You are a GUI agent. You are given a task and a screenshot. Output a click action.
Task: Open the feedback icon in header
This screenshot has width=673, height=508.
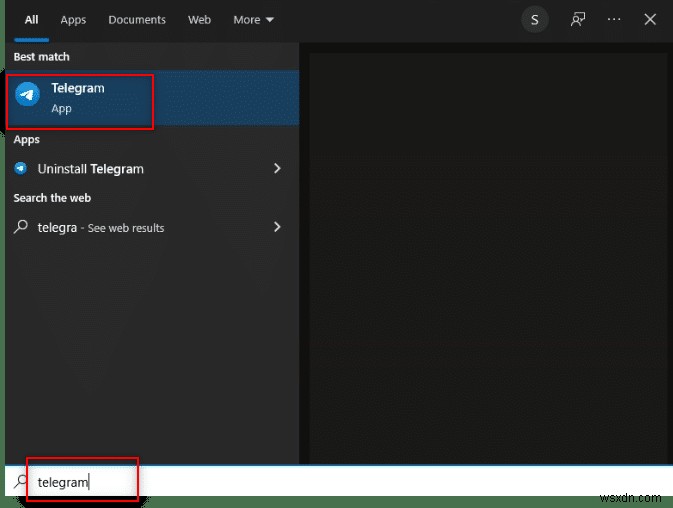[578, 19]
